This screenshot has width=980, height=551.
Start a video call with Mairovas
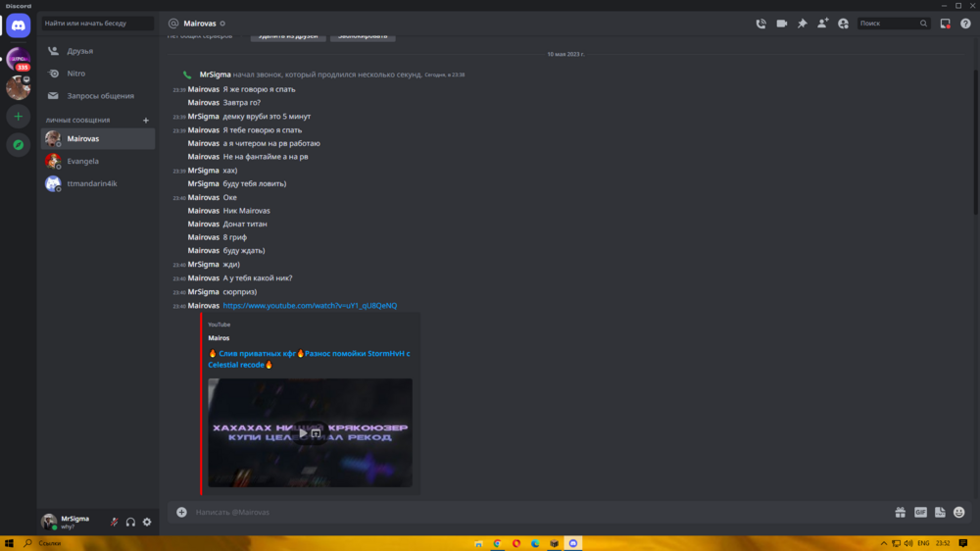pyautogui.click(x=782, y=24)
